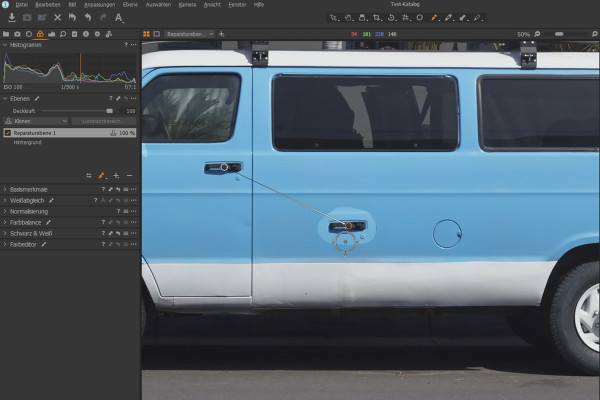Image resolution: width=600 pixels, height=400 pixels.
Task: Select the eraser annotation tool at toolbar end
Action: [478, 18]
